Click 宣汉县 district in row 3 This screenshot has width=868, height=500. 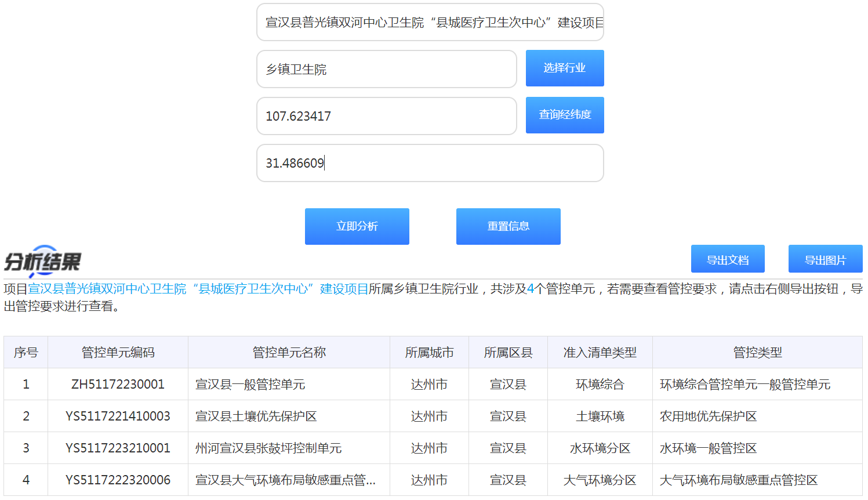509,448
